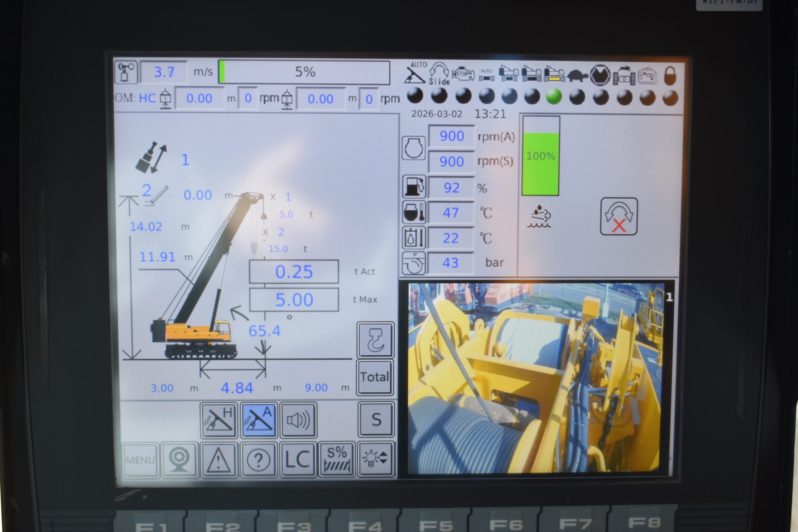Toggle the boom mode H button

tap(219, 420)
